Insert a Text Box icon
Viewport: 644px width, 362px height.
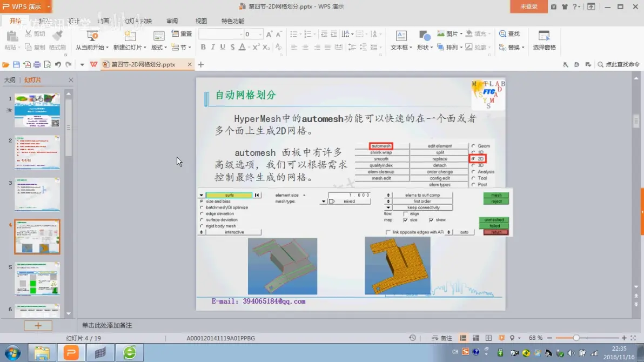click(401, 36)
